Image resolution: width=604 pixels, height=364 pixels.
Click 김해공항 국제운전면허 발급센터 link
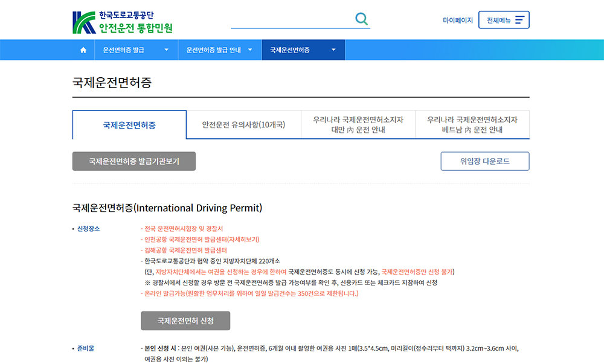tap(184, 250)
